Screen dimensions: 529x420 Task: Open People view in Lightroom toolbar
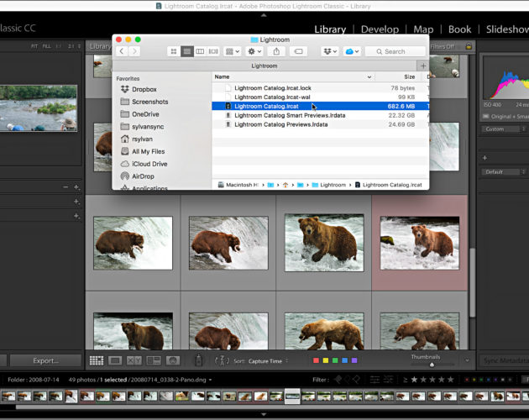[173, 360]
